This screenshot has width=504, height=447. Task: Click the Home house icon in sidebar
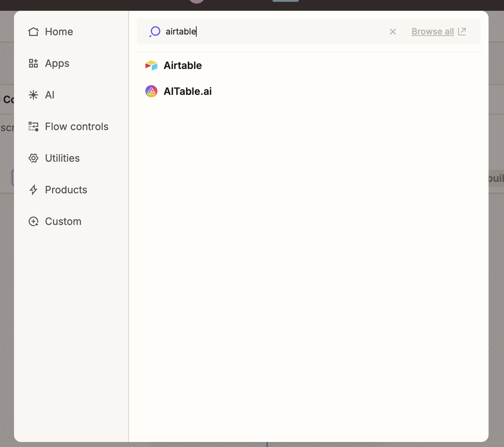tap(33, 32)
